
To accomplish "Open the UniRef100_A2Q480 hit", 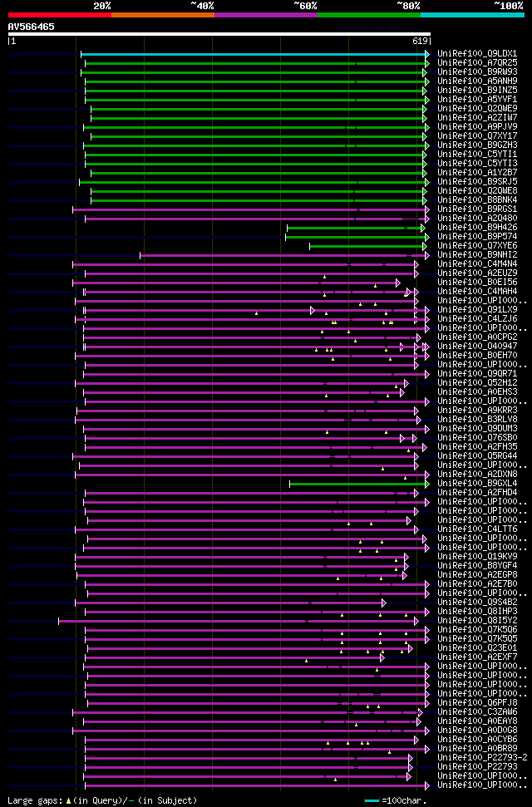I will click(477, 219).
